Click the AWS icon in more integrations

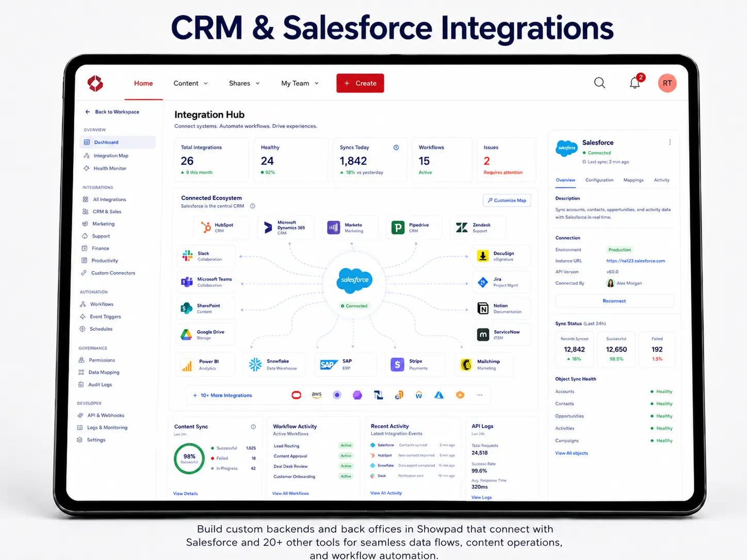coord(317,395)
